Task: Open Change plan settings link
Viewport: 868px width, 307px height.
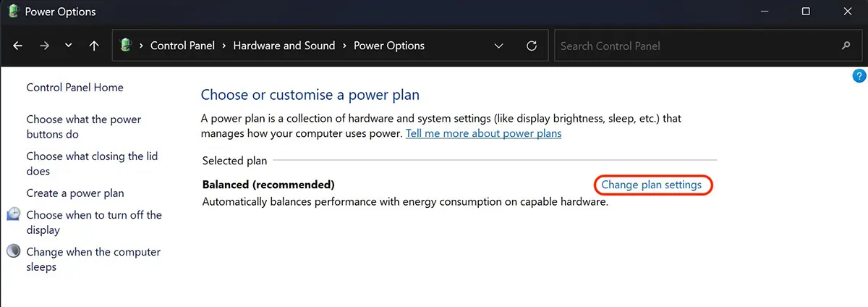Action: tap(652, 185)
